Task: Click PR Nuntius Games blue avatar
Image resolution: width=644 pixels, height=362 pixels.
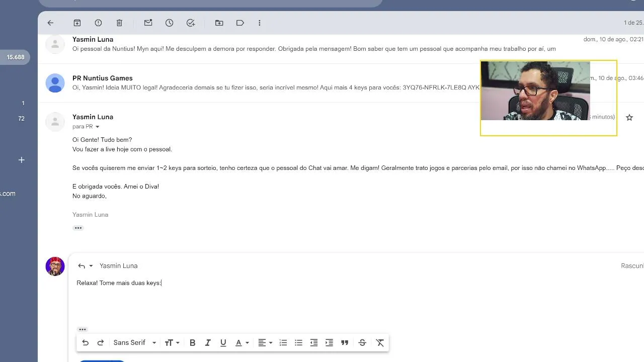Action: click(x=55, y=83)
